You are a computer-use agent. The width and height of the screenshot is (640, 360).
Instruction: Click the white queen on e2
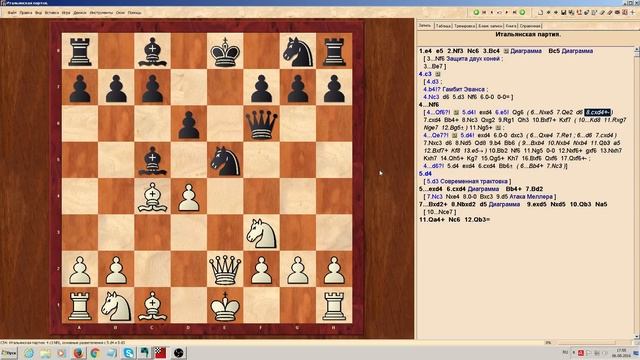pos(225,269)
